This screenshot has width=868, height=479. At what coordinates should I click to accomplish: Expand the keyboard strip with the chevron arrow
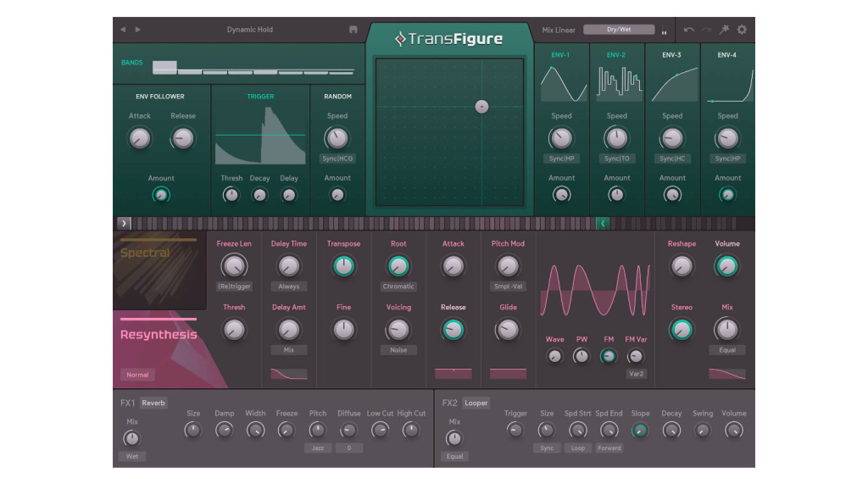pyautogui.click(x=124, y=223)
